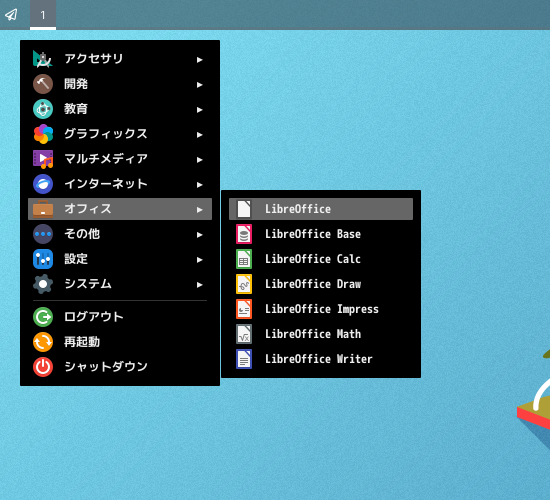This screenshot has height=500, width=550.
Task: Click the briefcase オフィス icon
Action: coord(43,209)
